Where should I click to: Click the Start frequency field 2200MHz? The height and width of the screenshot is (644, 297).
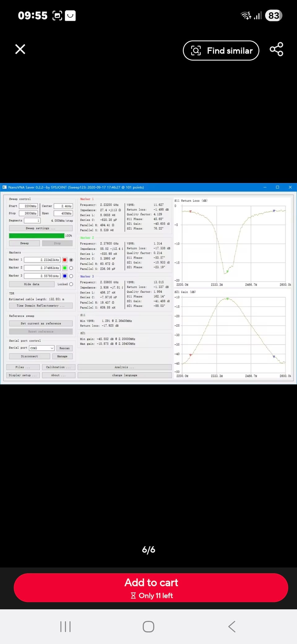click(x=28, y=206)
